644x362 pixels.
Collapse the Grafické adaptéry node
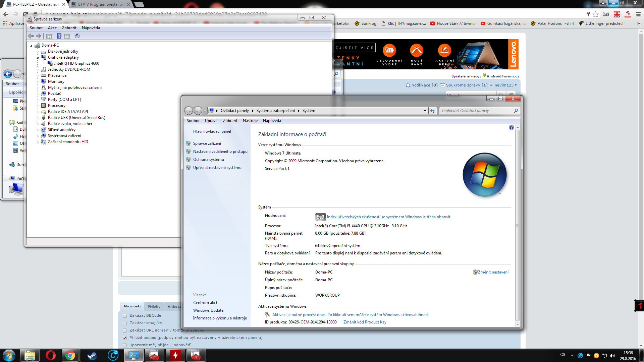[x=38, y=58]
